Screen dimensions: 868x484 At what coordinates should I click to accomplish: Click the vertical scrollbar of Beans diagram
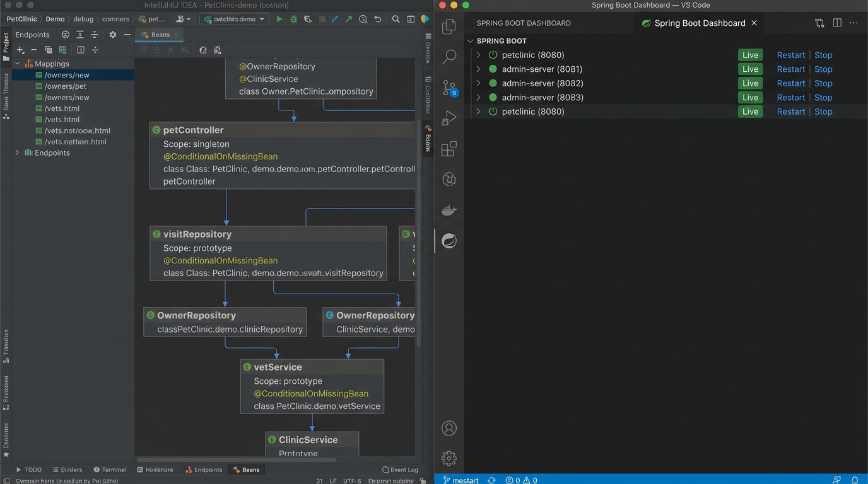tap(418, 233)
